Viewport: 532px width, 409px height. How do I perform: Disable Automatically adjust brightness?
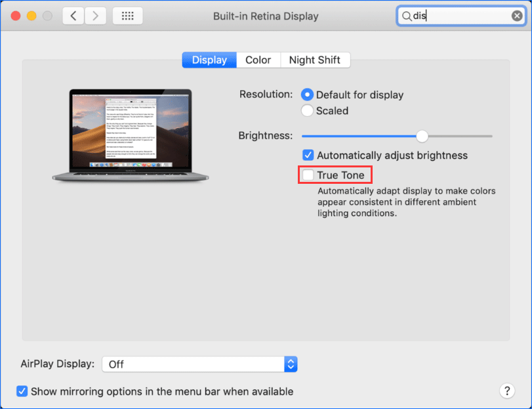click(308, 155)
